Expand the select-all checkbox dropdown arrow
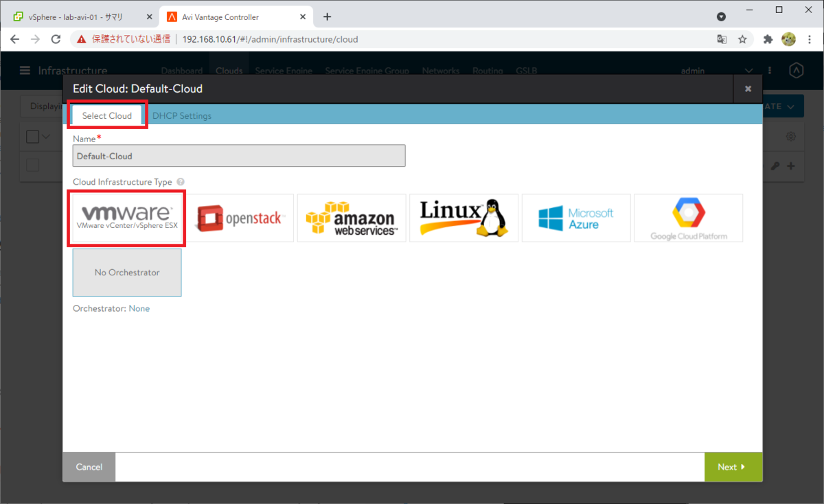Viewport: 824px width, 504px height. click(x=47, y=137)
